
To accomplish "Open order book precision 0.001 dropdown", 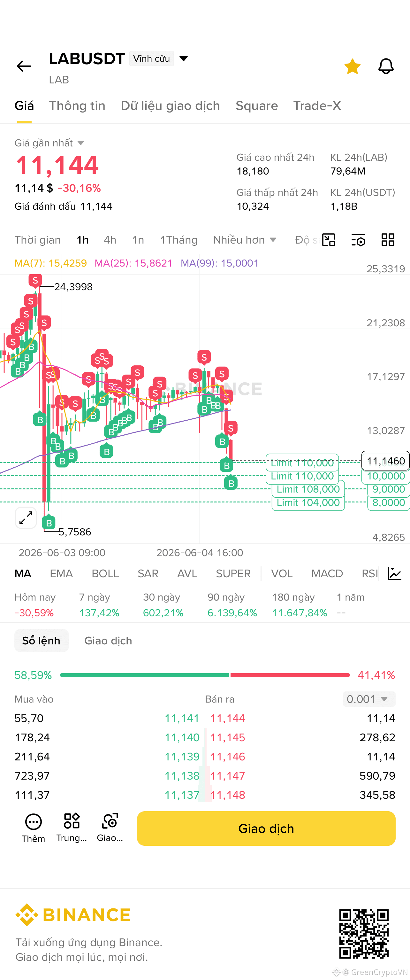I will (369, 699).
